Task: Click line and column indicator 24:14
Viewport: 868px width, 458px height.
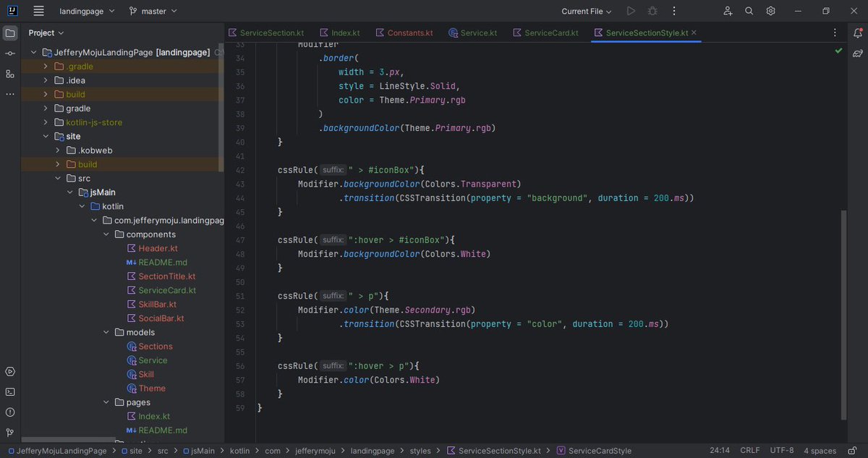Action: [720, 451]
